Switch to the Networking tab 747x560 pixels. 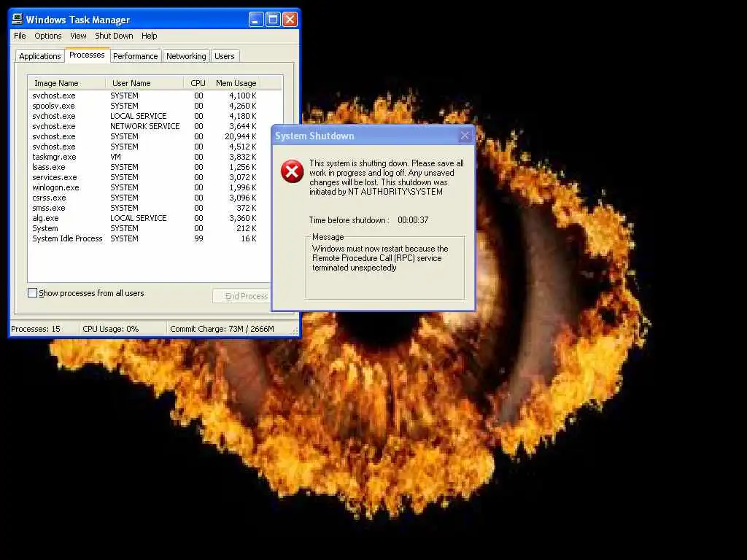(186, 56)
